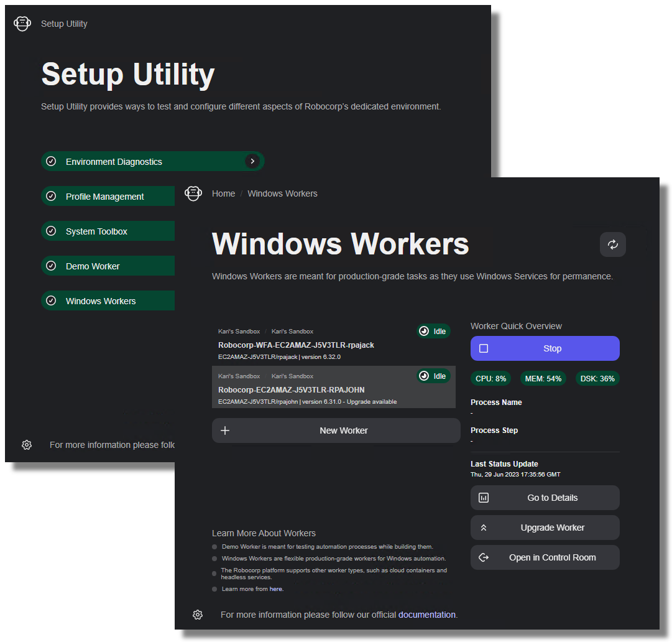Viewport: 672px width, 642px height.
Task: Go to Home via breadcrumb
Action: coord(223,193)
